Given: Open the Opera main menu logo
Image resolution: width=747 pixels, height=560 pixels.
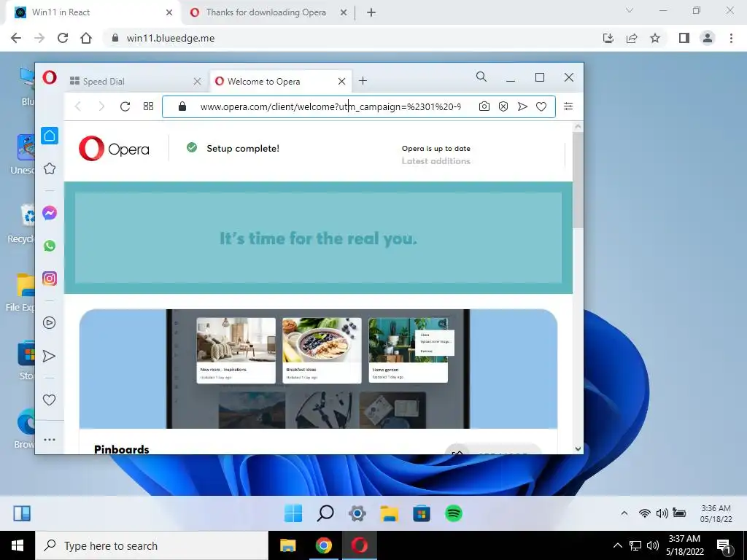Looking at the screenshot, I should 50,77.
